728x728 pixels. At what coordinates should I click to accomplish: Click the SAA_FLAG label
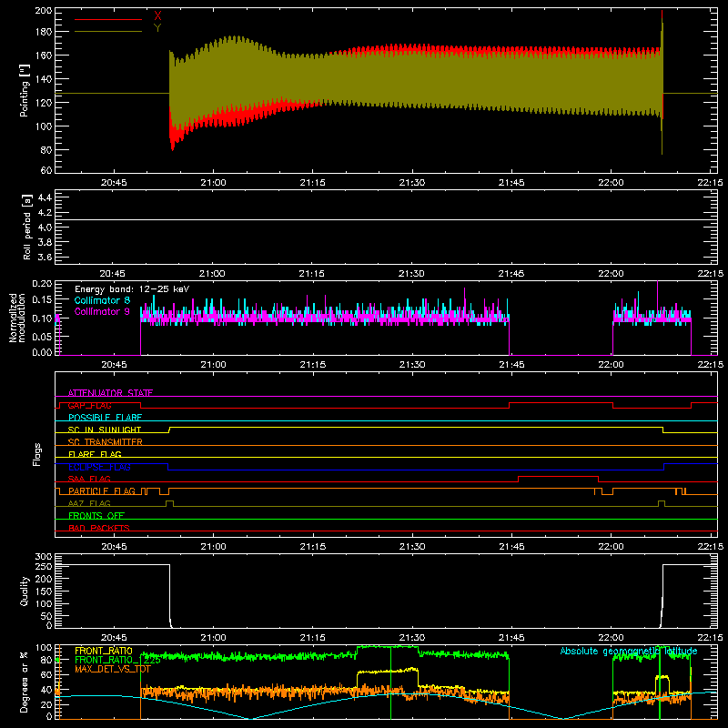(x=89, y=480)
